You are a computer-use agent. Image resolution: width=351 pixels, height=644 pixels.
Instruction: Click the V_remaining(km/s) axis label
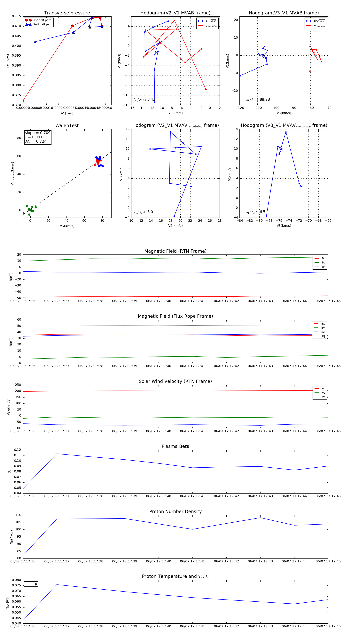pyautogui.click(x=12, y=173)
